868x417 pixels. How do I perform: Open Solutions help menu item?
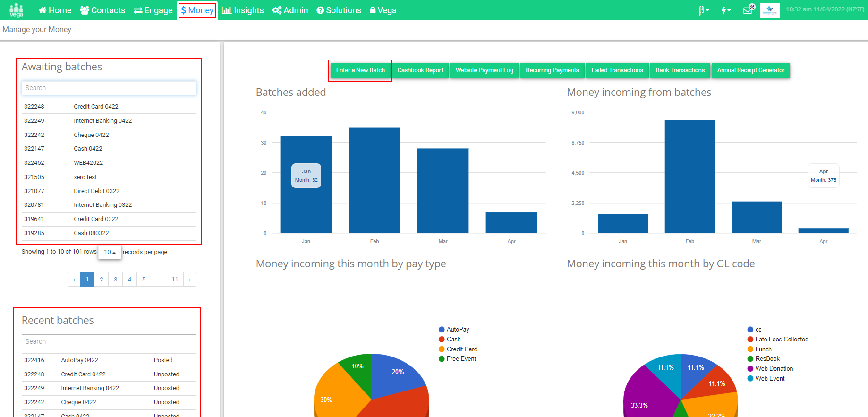[339, 10]
